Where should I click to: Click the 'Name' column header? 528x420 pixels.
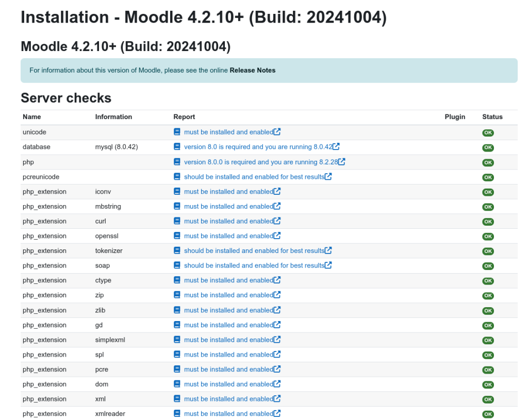click(32, 117)
